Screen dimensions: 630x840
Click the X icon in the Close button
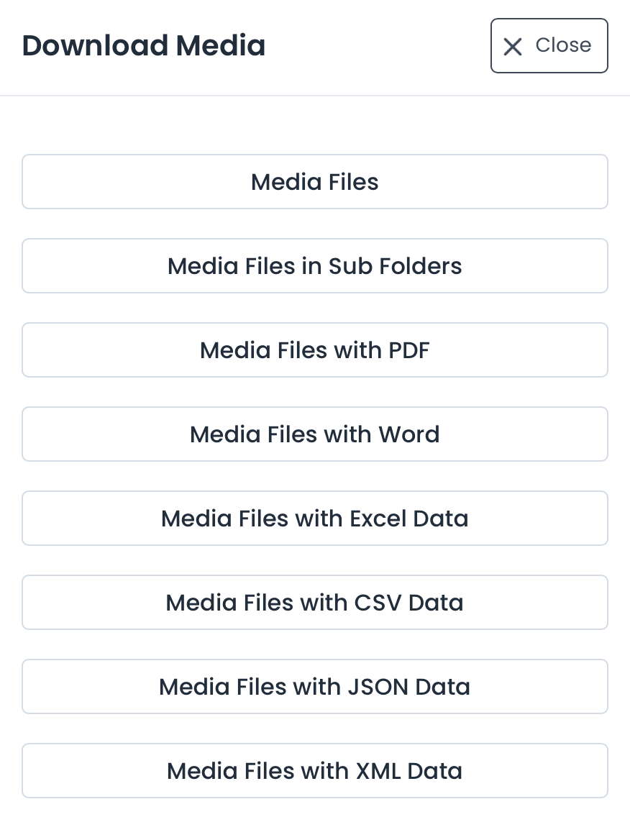pos(513,46)
